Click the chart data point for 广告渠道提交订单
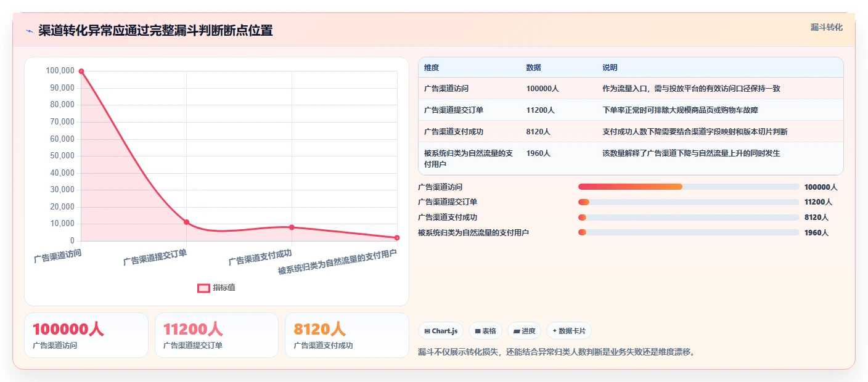Viewport: 868px width, 382px height. (x=187, y=222)
